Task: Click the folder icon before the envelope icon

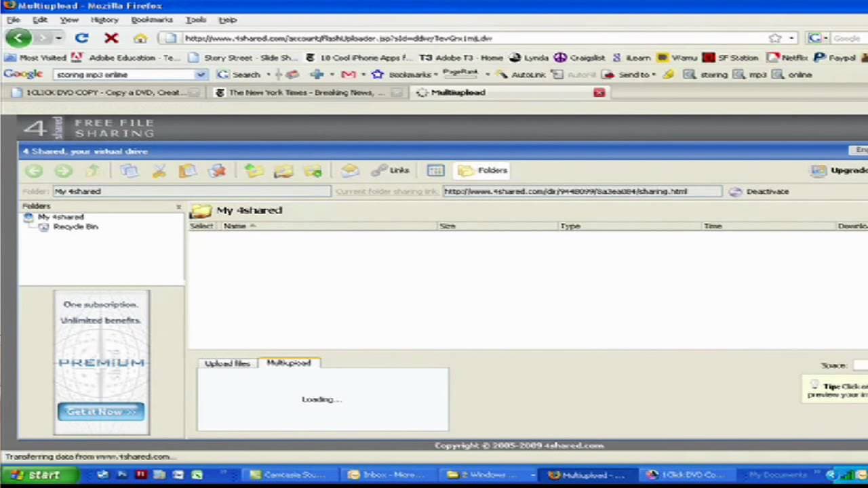Action: pyautogui.click(x=313, y=171)
